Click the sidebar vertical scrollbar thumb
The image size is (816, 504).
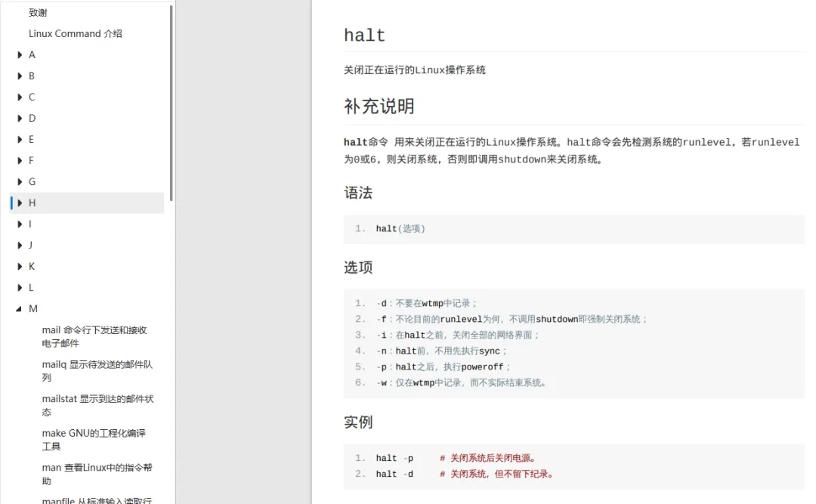coord(172,103)
